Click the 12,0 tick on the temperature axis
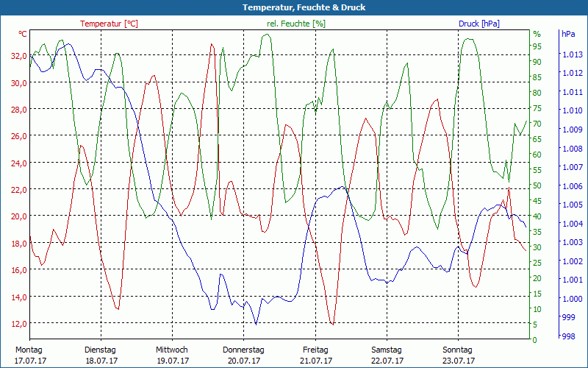The height and width of the screenshot is (368, 588). coord(18,323)
